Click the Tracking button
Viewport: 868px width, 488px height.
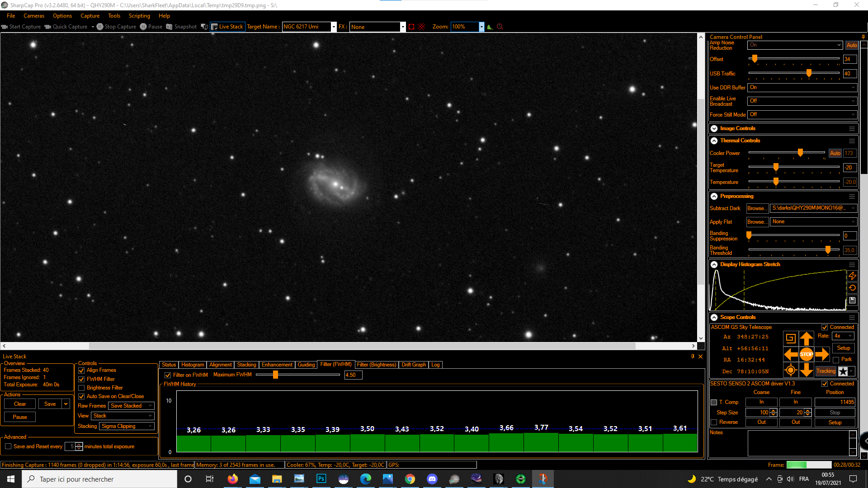tap(826, 371)
